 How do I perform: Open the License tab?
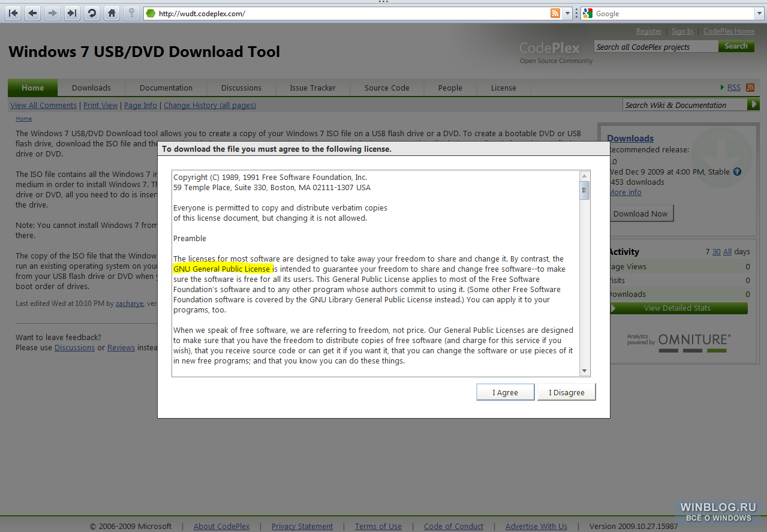click(503, 88)
